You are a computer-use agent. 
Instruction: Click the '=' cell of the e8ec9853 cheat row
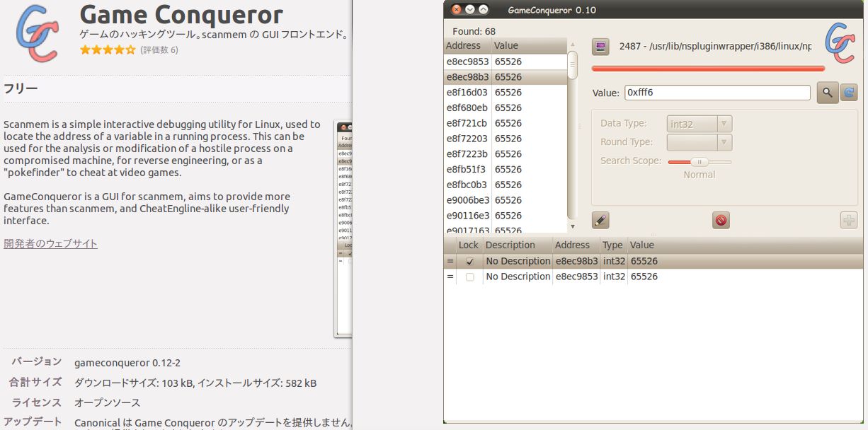pyautogui.click(x=450, y=277)
